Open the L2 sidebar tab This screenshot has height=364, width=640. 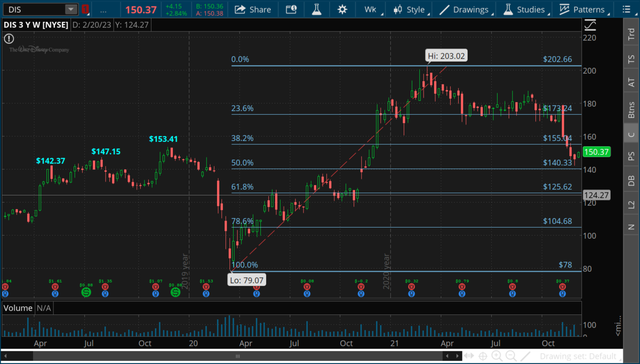click(x=631, y=205)
